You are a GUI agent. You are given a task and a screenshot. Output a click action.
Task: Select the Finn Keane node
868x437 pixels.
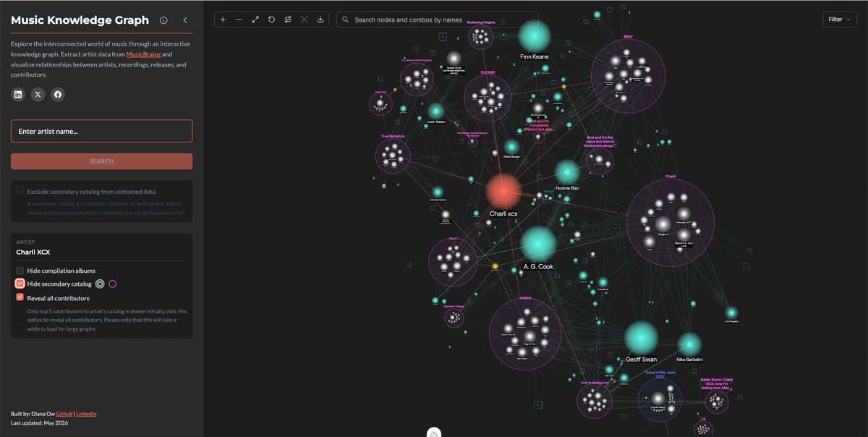pyautogui.click(x=535, y=35)
